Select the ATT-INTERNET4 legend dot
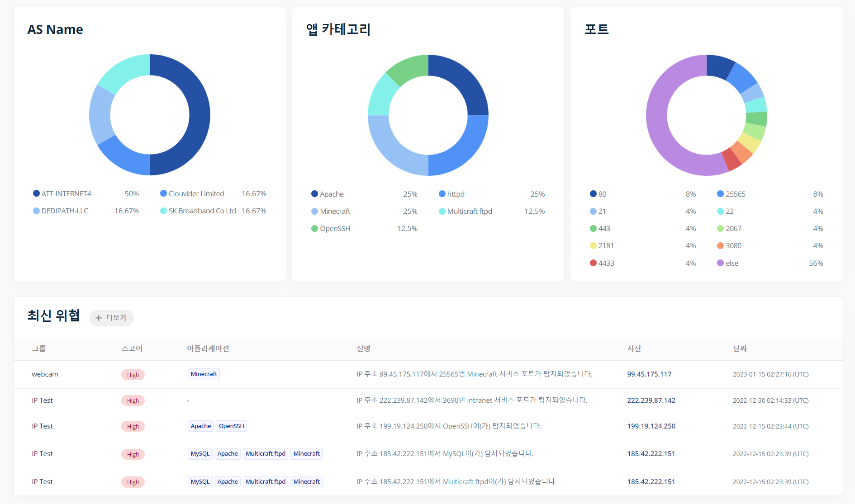This screenshot has height=504, width=855. point(36,193)
